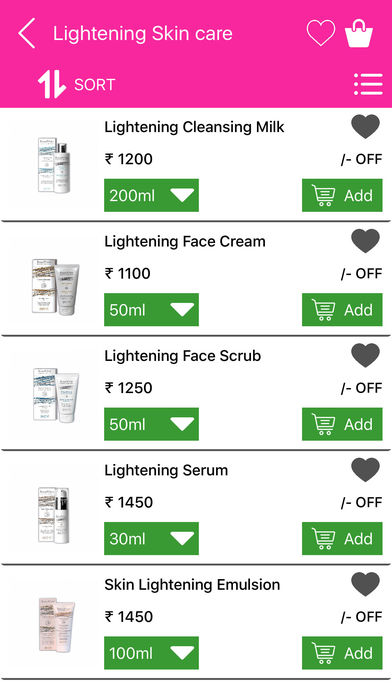The width and height of the screenshot is (392, 696).
Task: Toggle heart for Lightening Face Scrub
Action: (365, 355)
